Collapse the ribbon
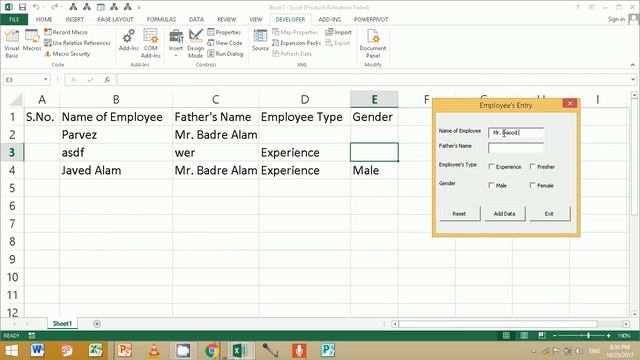 (x=633, y=65)
